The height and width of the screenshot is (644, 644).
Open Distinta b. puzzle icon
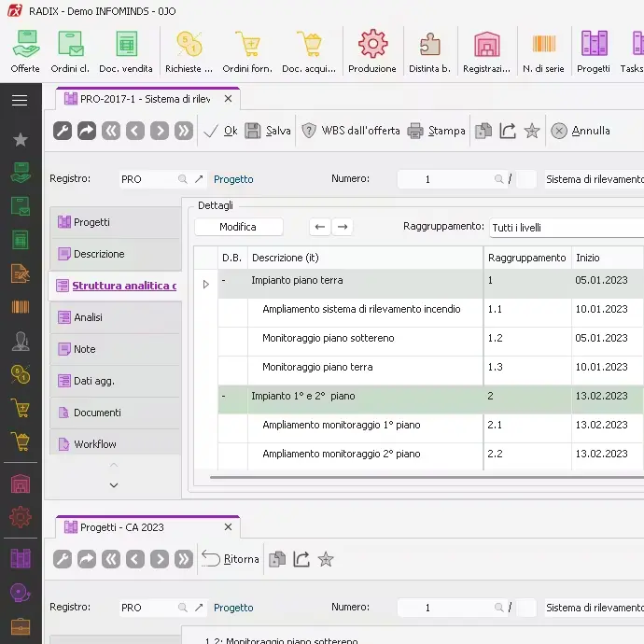429,51
